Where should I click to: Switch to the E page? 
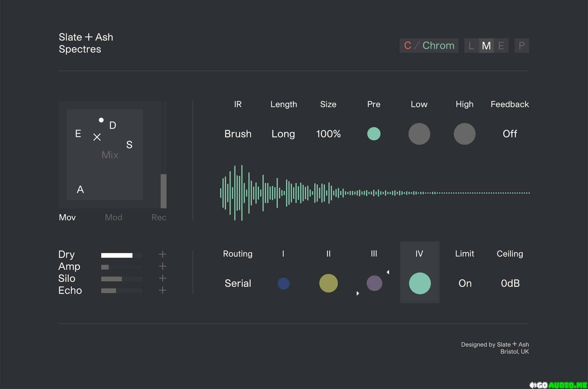click(x=501, y=46)
